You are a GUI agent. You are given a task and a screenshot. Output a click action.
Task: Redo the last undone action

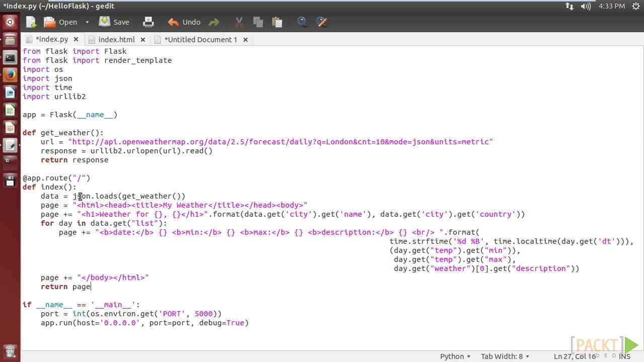(214, 22)
